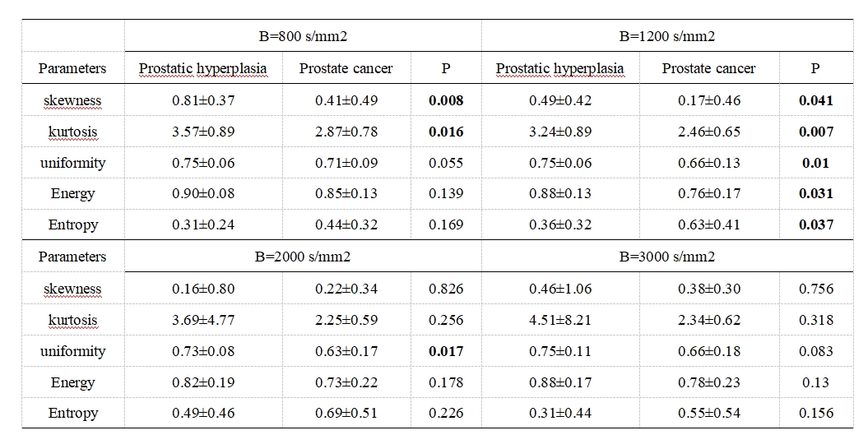Select the kurtosis value 3.57±0.89
868x435 pixels.
[x=203, y=132]
